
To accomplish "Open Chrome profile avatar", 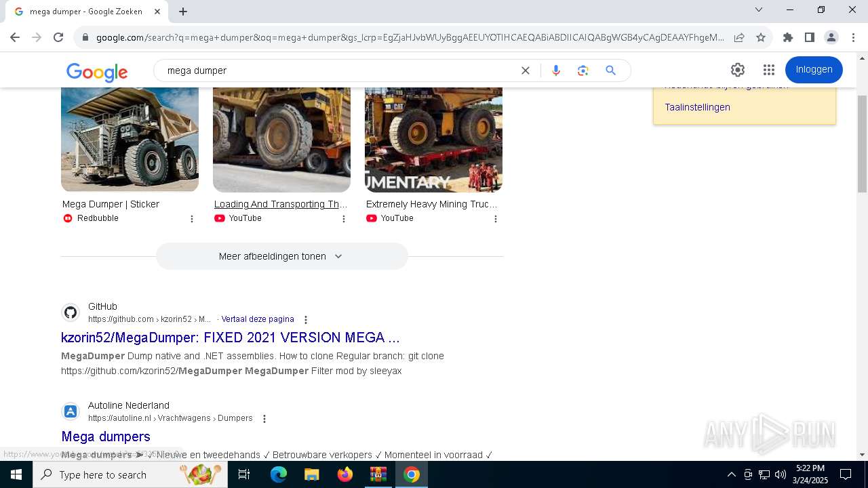I will 831,37.
